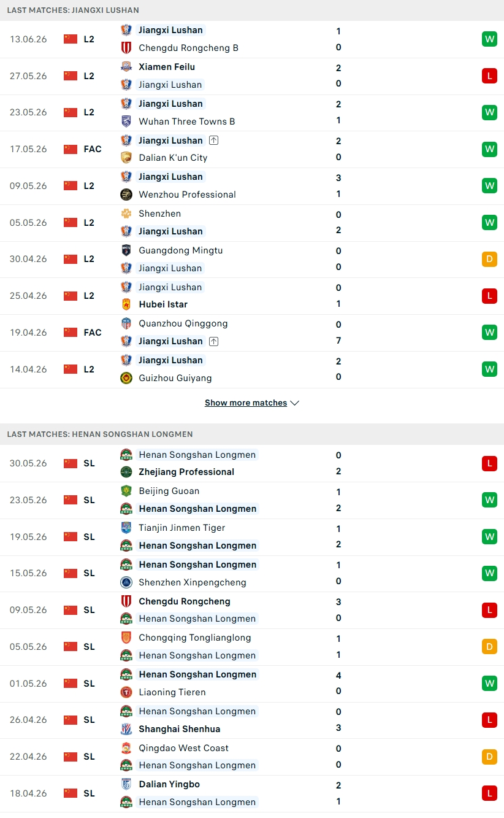Click the Xiamen Feilu team crest
Viewport: 504px width, 818px height.
click(126, 66)
